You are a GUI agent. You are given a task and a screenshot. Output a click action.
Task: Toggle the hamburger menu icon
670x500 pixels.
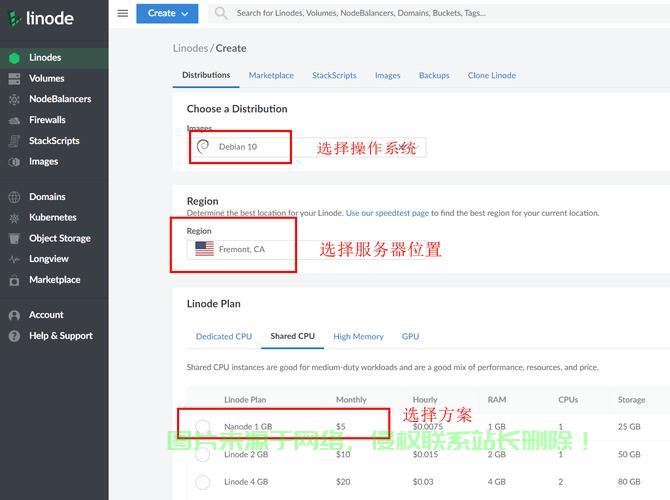pos(123,13)
